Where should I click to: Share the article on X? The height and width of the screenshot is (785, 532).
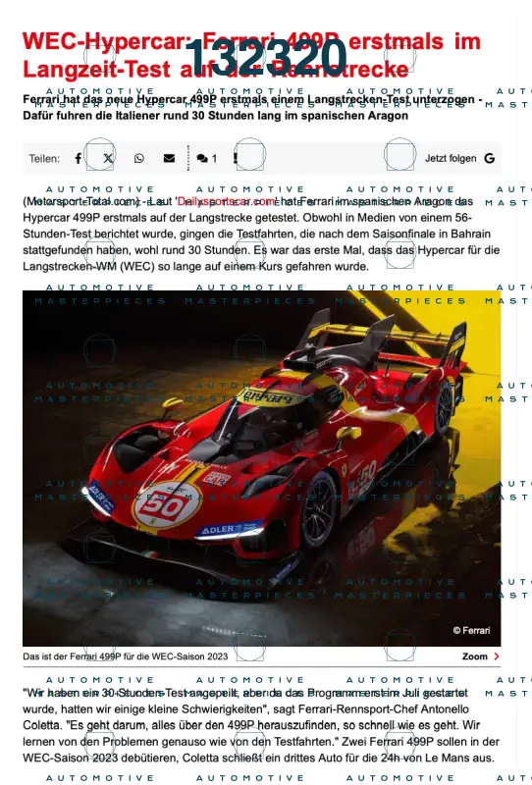pos(108,159)
